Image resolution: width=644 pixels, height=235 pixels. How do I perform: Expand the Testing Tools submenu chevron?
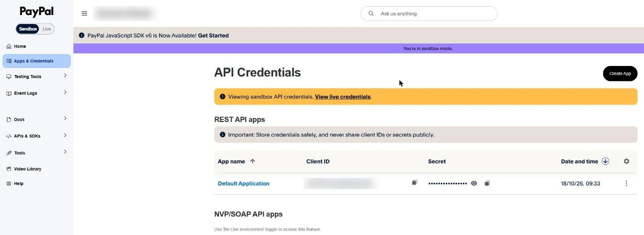(65, 76)
